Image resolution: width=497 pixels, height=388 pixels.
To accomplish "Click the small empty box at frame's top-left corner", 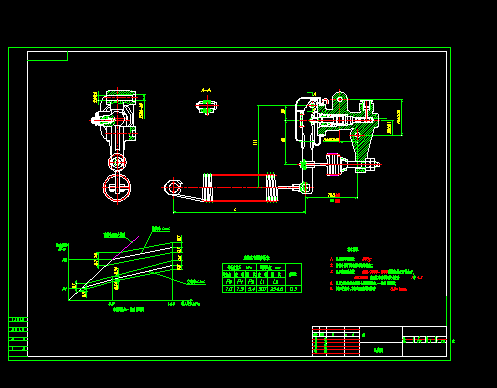I will [47, 56].
